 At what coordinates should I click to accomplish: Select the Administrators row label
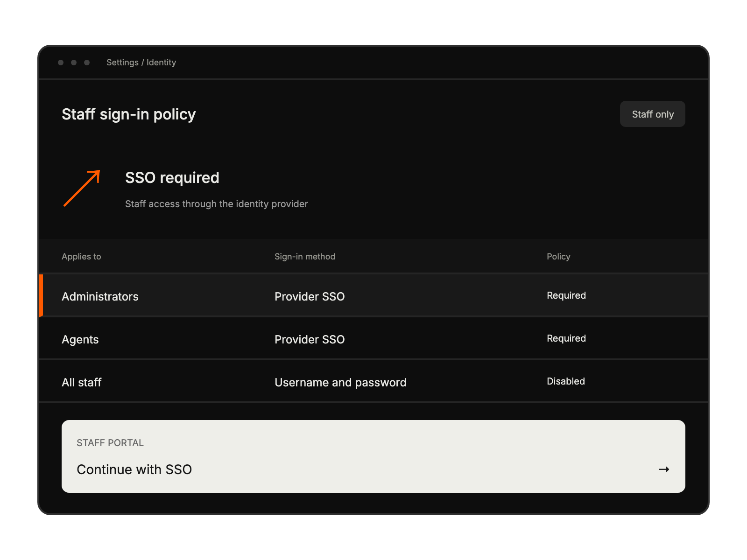[100, 296]
